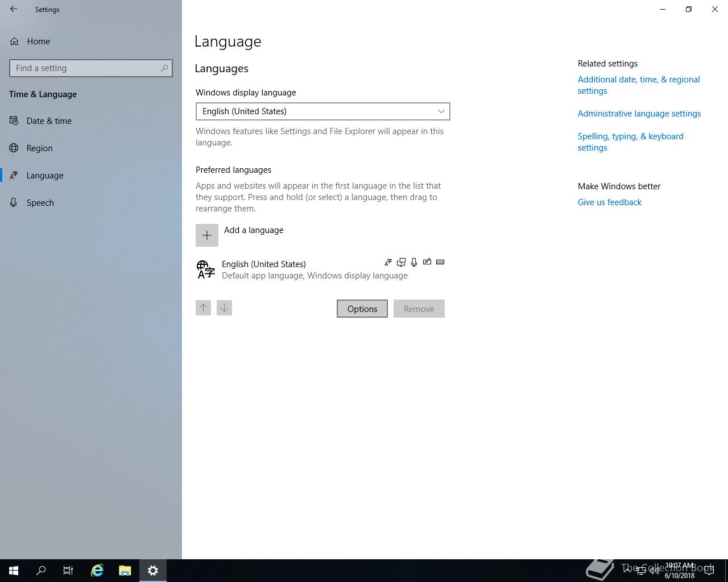Minimize the Settings window

[663, 9]
